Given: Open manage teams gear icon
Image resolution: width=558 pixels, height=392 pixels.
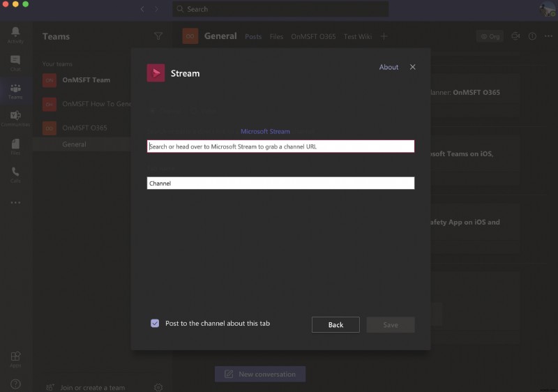Looking at the screenshot, I should 158,387.
